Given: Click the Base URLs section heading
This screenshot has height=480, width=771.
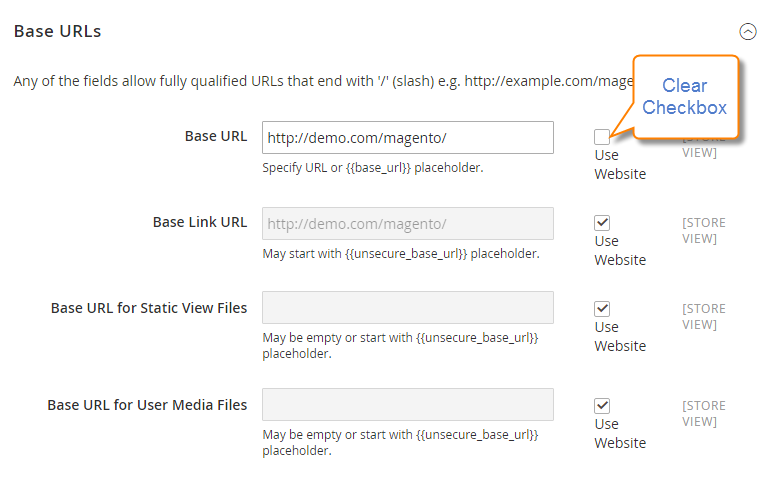Looking at the screenshot, I should (58, 31).
